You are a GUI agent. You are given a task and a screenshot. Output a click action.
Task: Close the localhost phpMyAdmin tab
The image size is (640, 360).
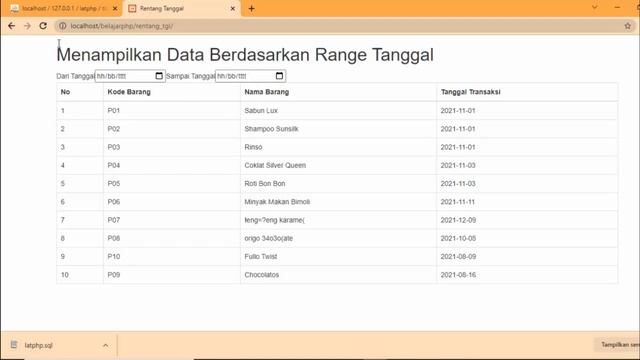tap(115, 8)
